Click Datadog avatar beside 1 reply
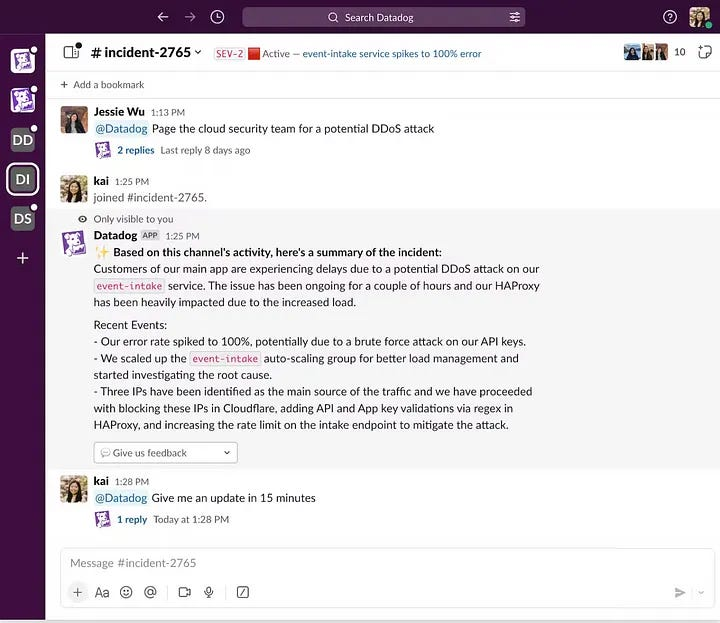This screenshot has height=623, width=720. [x=103, y=519]
